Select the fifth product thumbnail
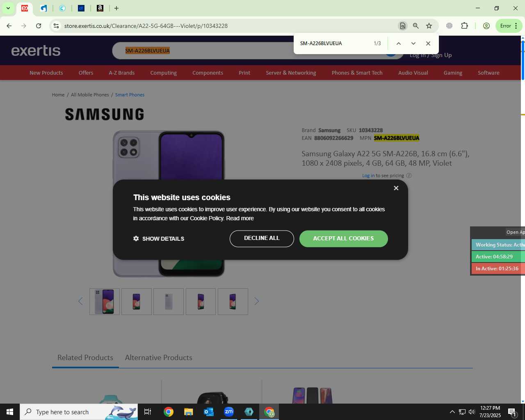The image size is (525, 420). (233, 301)
